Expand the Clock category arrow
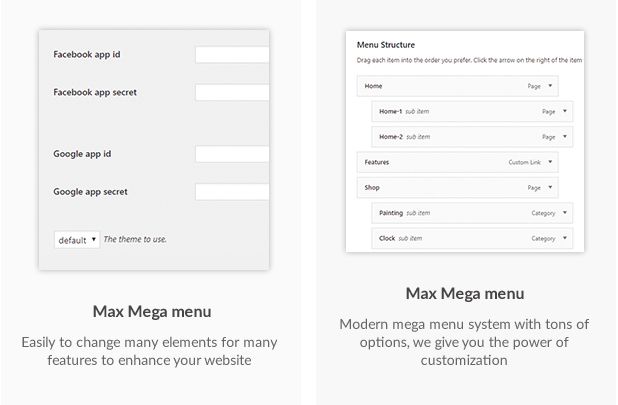This screenshot has width=618, height=405. tap(565, 238)
